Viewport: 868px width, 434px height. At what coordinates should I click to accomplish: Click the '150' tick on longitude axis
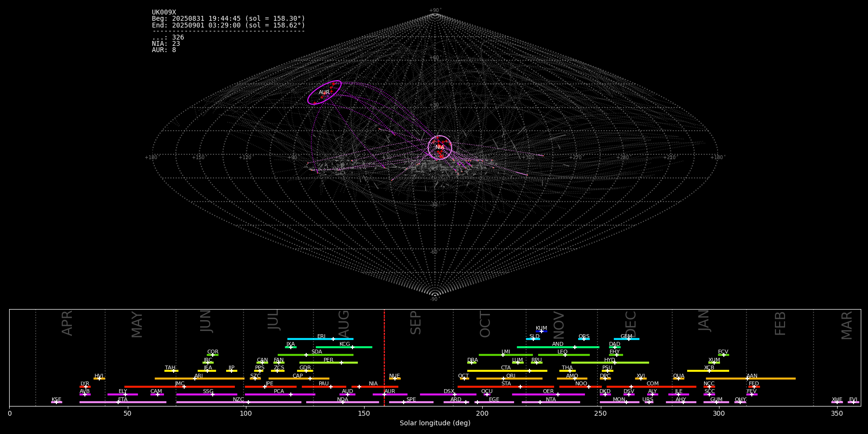364,413
